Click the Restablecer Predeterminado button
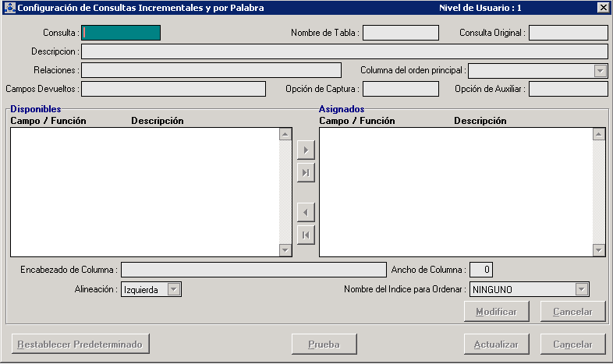This screenshot has height=364, width=613. [81, 344]
